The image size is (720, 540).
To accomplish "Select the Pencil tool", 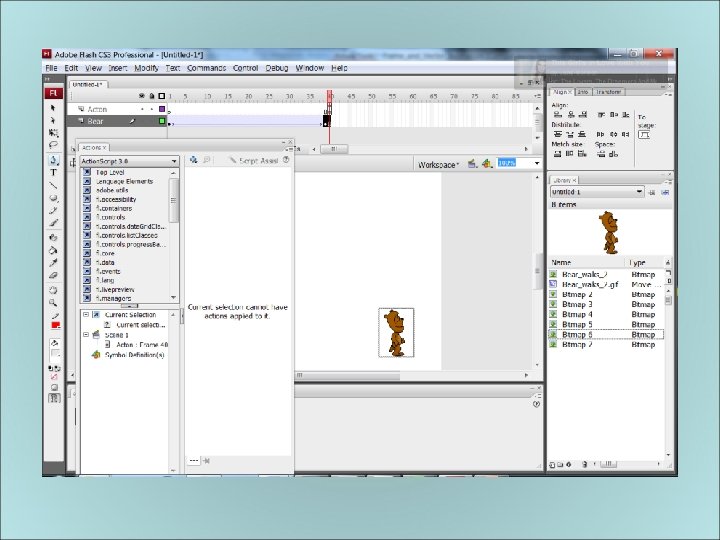I will pyautogui.click(x=53, y=210).
